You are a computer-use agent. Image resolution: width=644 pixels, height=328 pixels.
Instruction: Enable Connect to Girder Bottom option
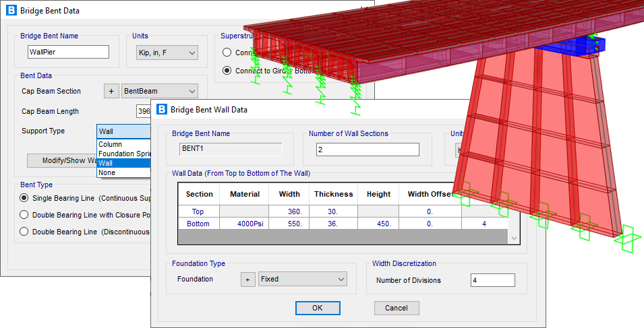tap(227, 71)
